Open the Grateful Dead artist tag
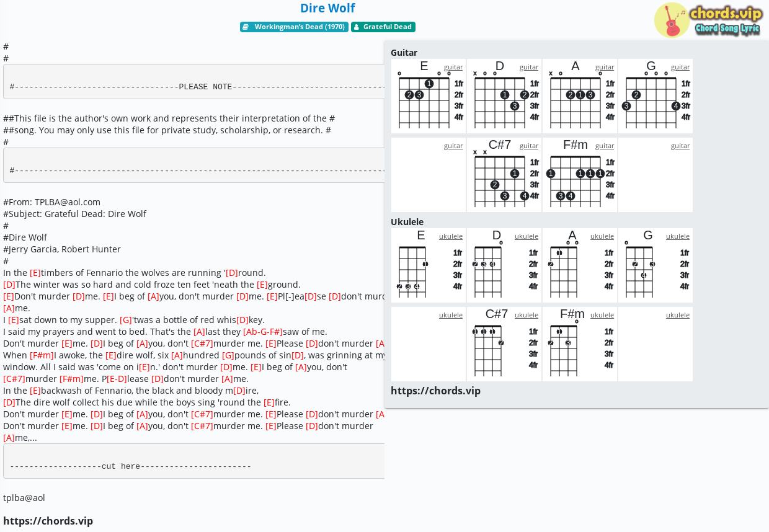769x532 pixels. 383,27
